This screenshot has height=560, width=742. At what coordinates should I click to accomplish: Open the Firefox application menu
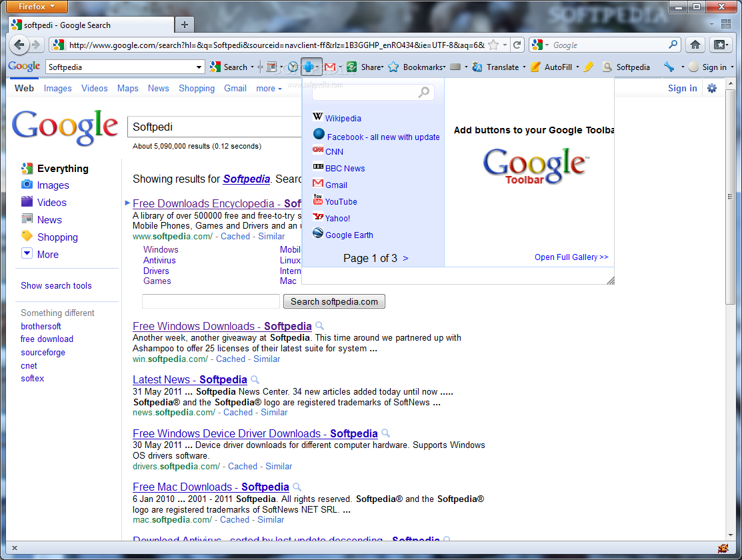point(37,7)
